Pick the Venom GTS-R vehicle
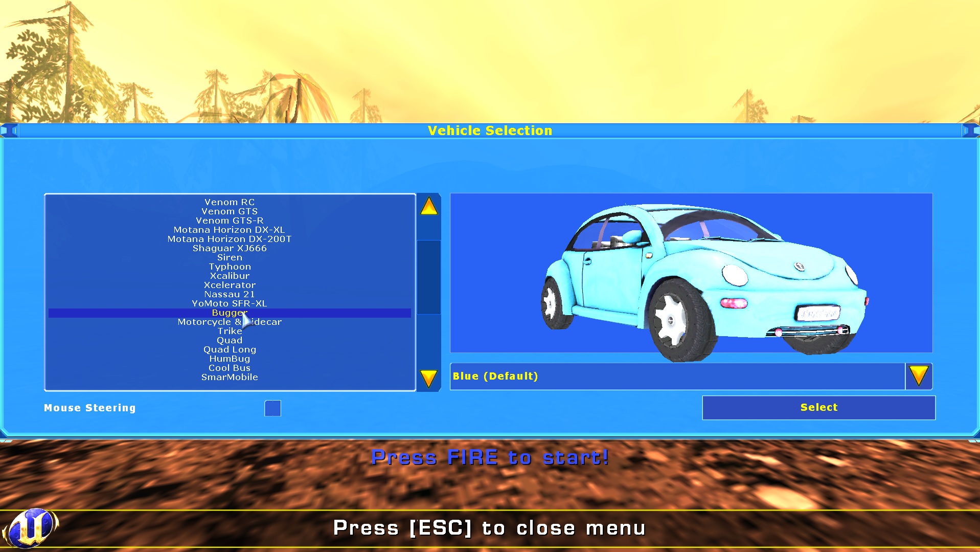This screenshot has width=980, height=552. [230, 220]
